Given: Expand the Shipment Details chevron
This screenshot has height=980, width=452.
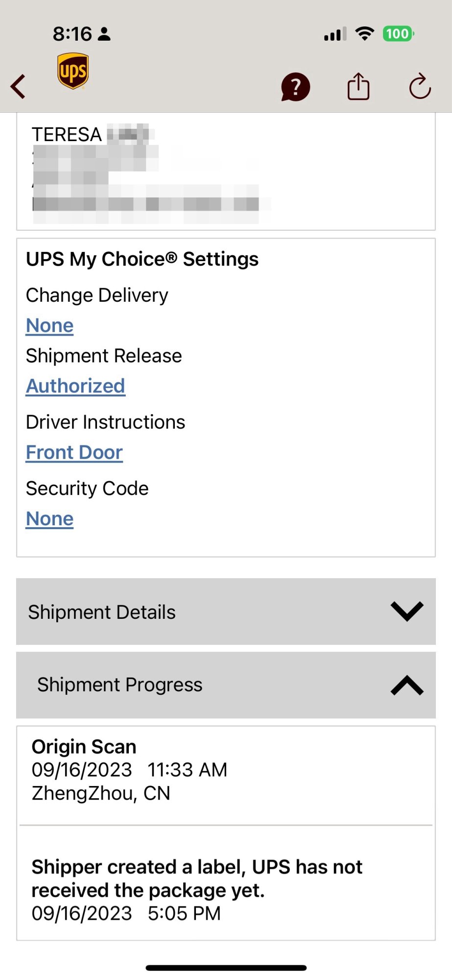Looking at the screenshot, I should 406,611.
